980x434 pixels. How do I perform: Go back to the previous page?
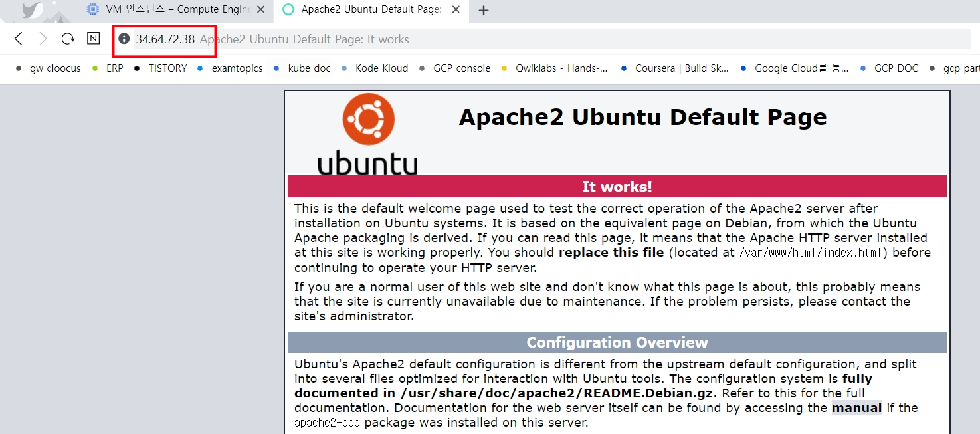click(19, 39)
